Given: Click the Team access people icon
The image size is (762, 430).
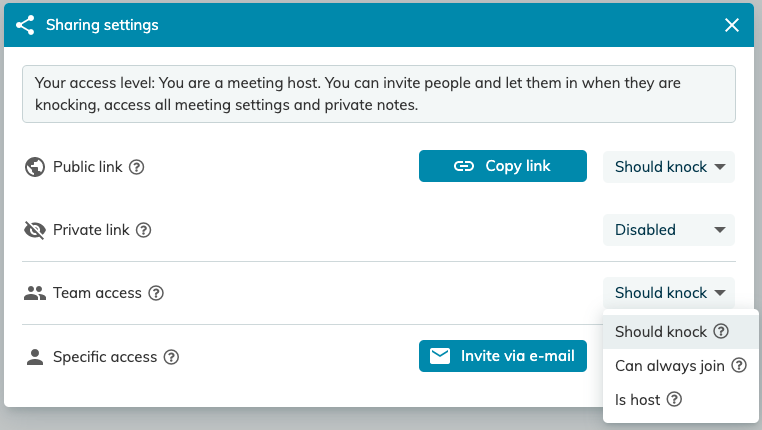Looking at the screenshot, I should click(35, 293).
